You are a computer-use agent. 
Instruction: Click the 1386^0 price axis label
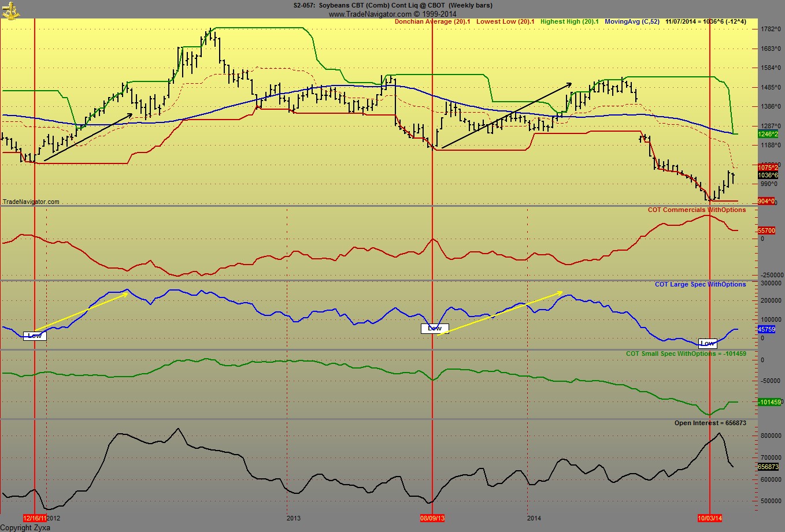point(769,106)
